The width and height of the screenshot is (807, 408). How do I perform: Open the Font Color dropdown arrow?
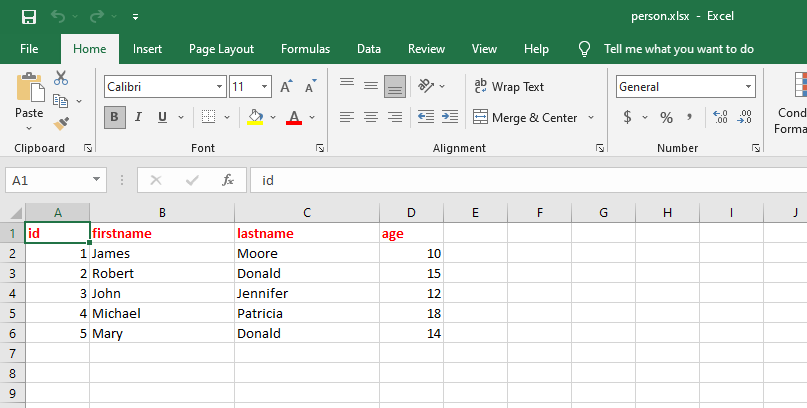pos(312,118)
